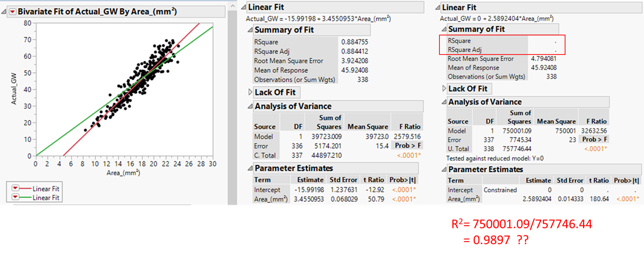Collapse Linear Fit report with intercept -15.99198

243,7
